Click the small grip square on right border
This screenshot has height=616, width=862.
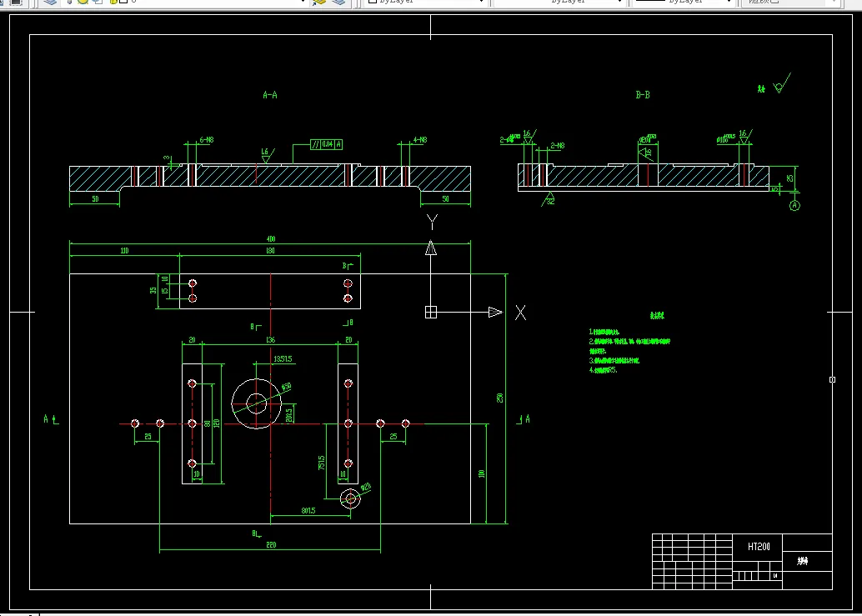pyautogui.click(x=832, y=380)
